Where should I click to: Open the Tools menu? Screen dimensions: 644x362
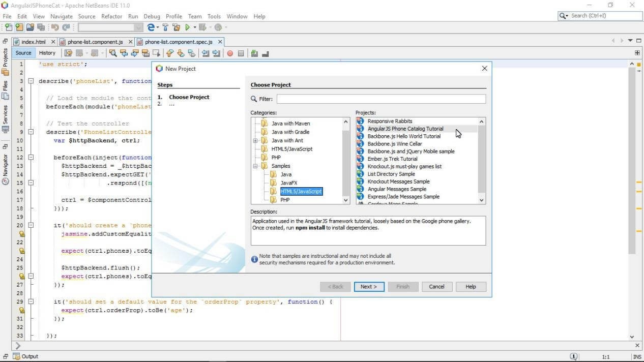tap(214, 16)
